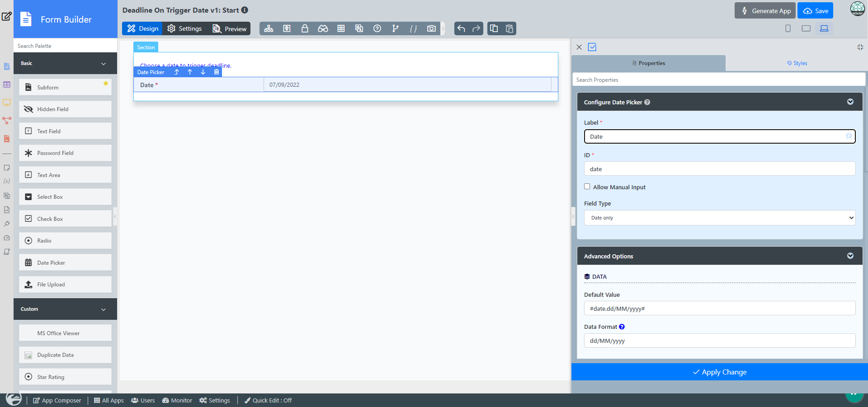Click the ID input field

(720, 169)
